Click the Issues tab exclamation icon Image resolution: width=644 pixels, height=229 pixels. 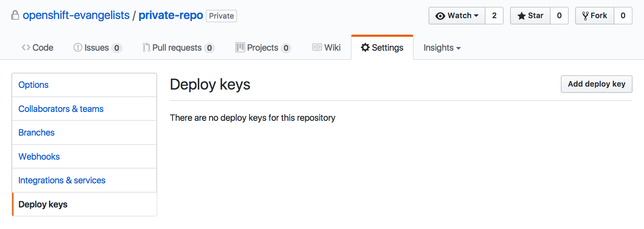[78, 48]
